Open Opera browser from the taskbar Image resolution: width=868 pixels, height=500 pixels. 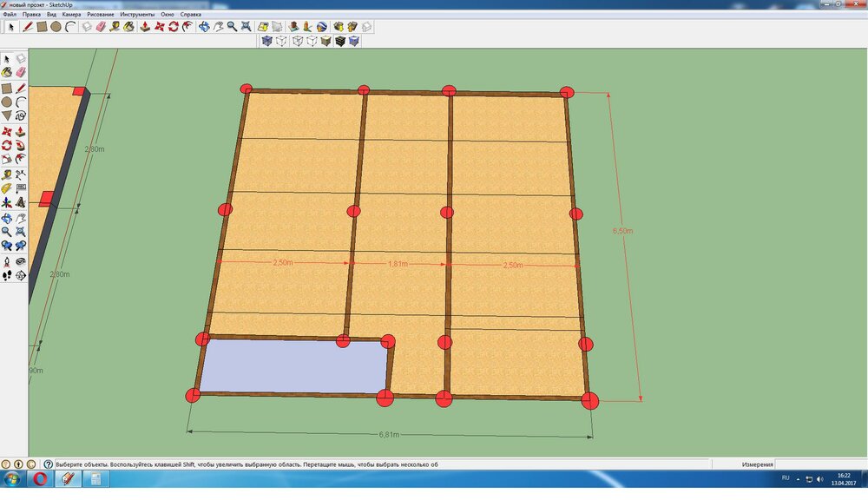tap(40, 478)
